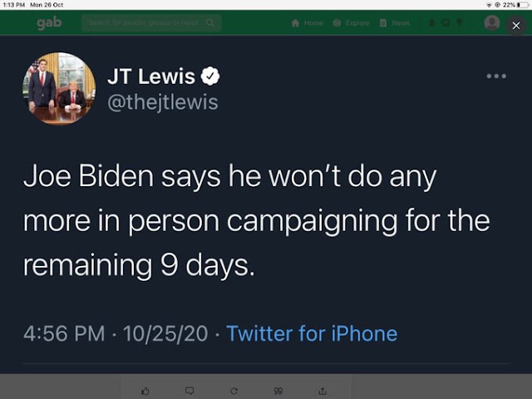This screenshot has height=399, width=532.
Task: Share the post using share icon
Action: pyautogui.click(x=323, y=392)
